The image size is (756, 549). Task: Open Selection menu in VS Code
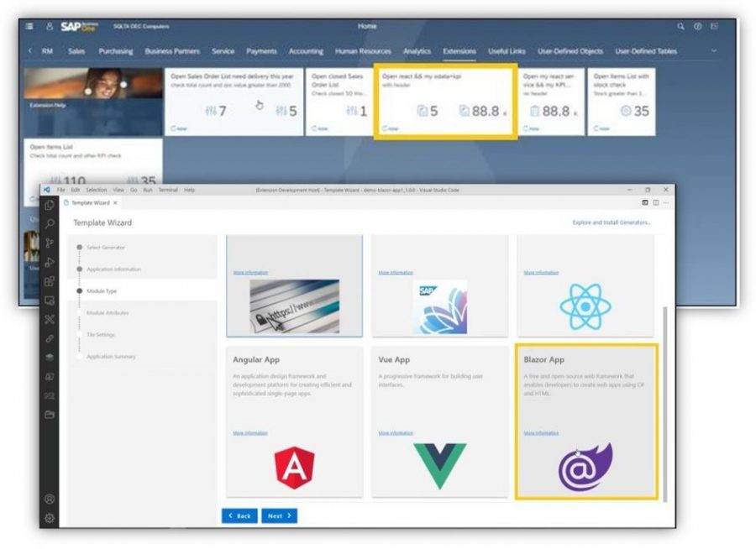97,190
